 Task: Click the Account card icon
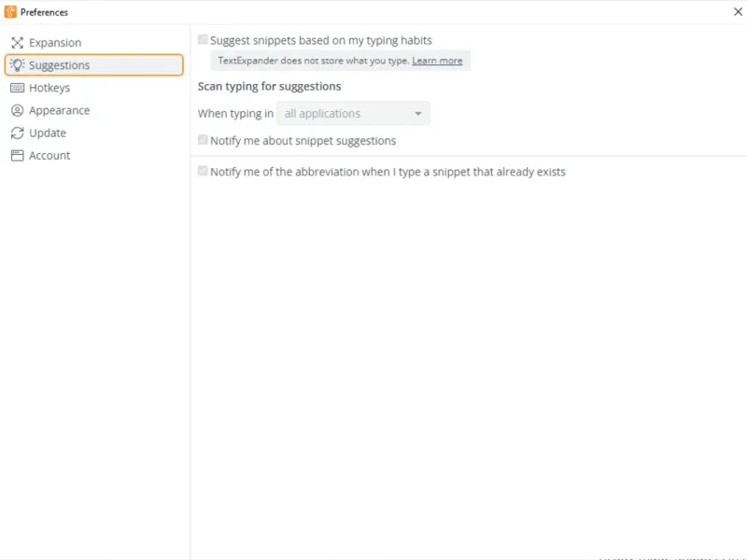(17, 156)
